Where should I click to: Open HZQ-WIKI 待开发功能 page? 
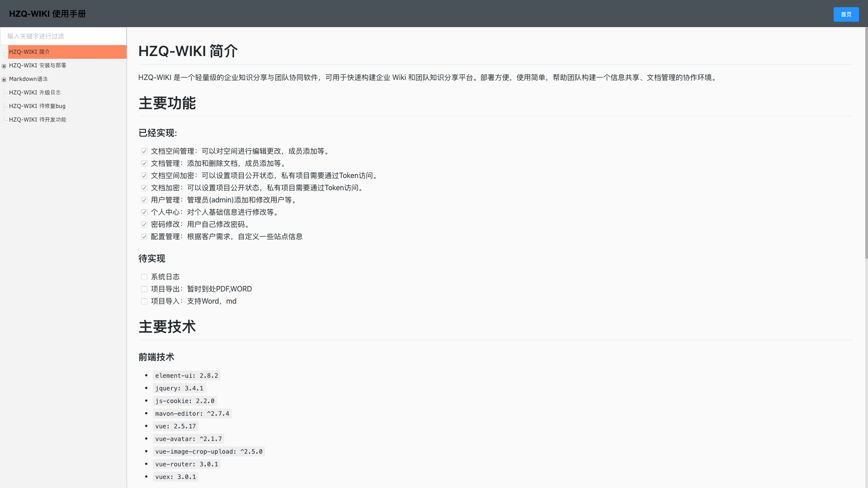coord(38,120)
